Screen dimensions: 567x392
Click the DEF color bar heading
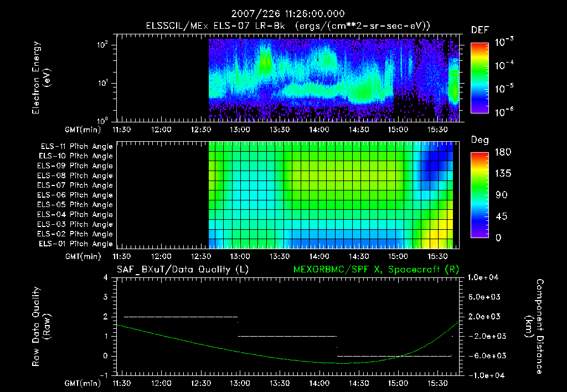point(480,30)
